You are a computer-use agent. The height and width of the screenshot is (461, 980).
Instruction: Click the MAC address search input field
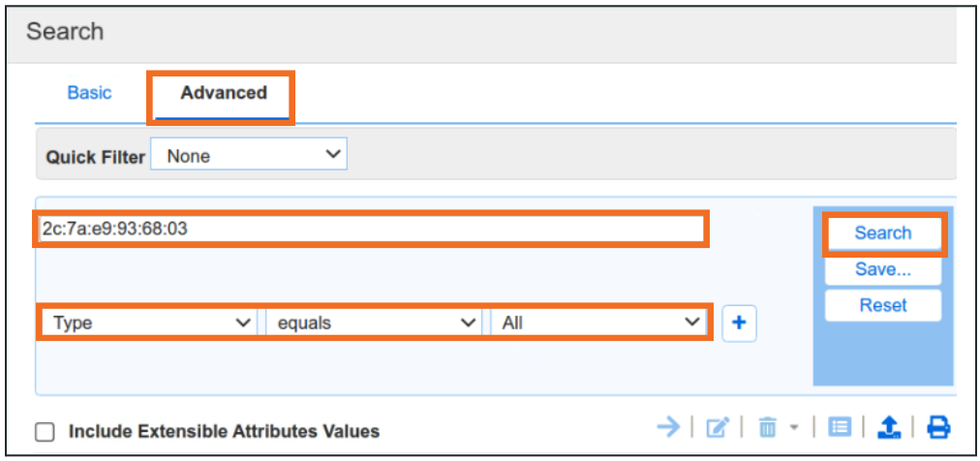[x=371, y=230]
